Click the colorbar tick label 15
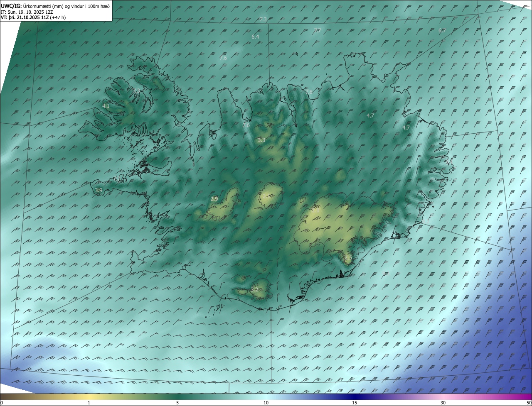 point(355,403)
